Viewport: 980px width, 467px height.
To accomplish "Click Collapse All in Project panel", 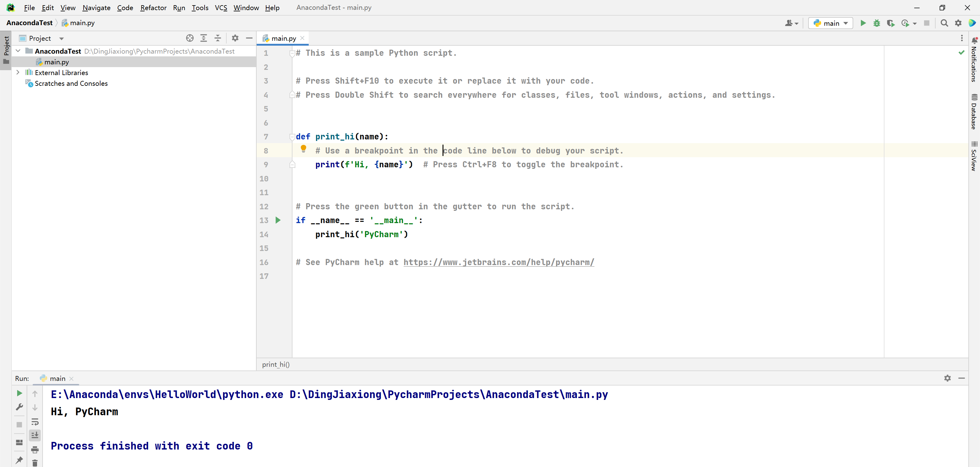I will pyautogui.click(x=218, y=38).
